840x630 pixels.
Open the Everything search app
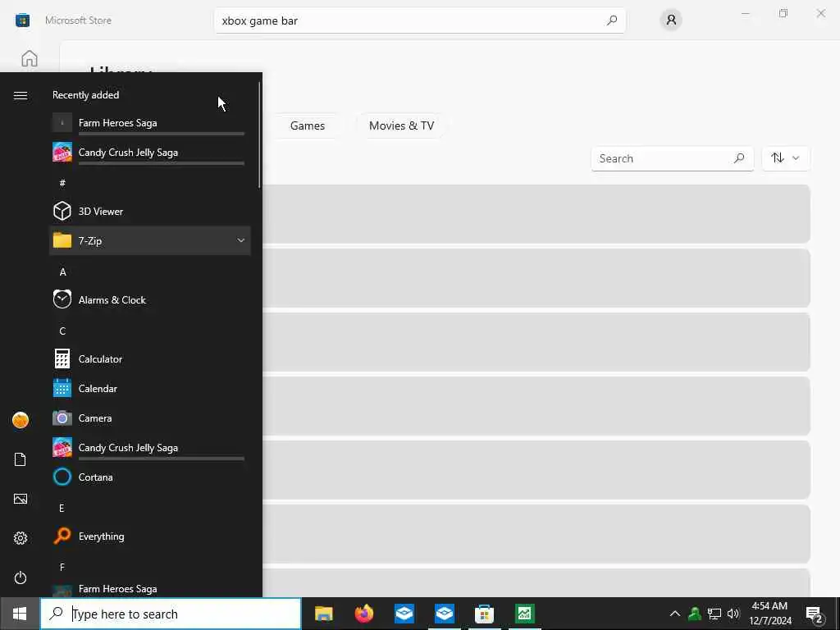click(x=150, y=536)
